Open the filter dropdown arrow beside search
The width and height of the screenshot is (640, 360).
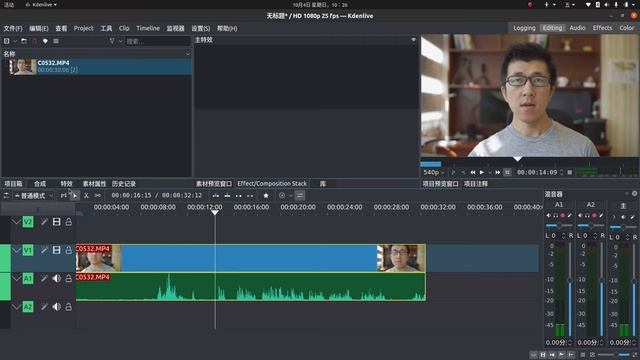point(120,41)
